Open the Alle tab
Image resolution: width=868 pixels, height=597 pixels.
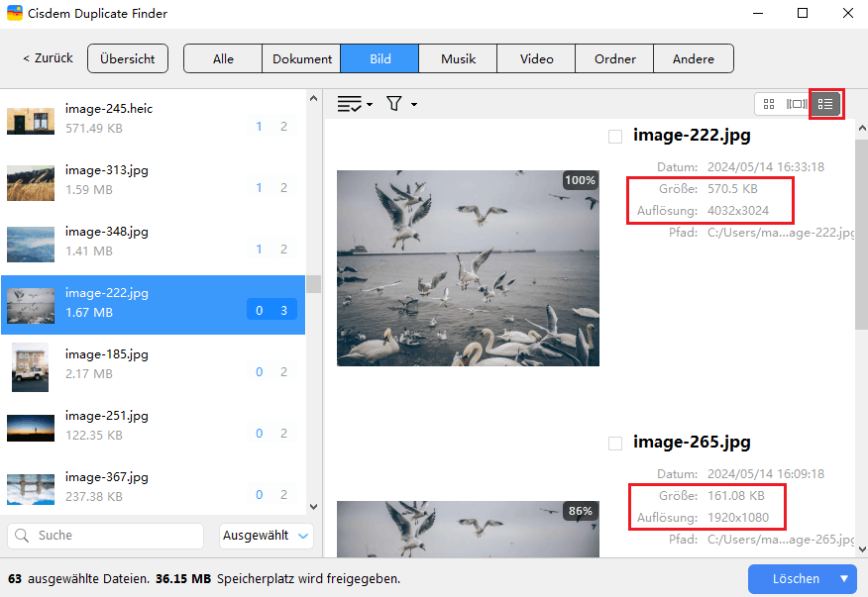click(x=223, y=58)
